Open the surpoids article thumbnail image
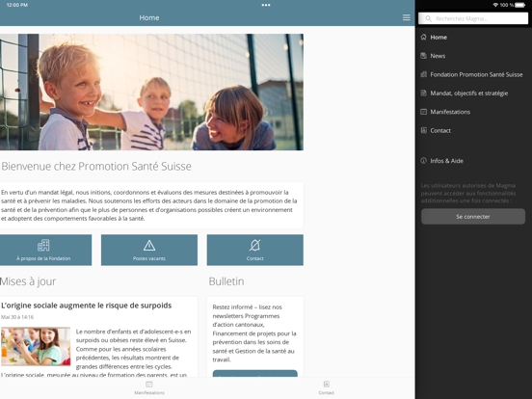Screen dimensions: 532x399 [36, 346]
